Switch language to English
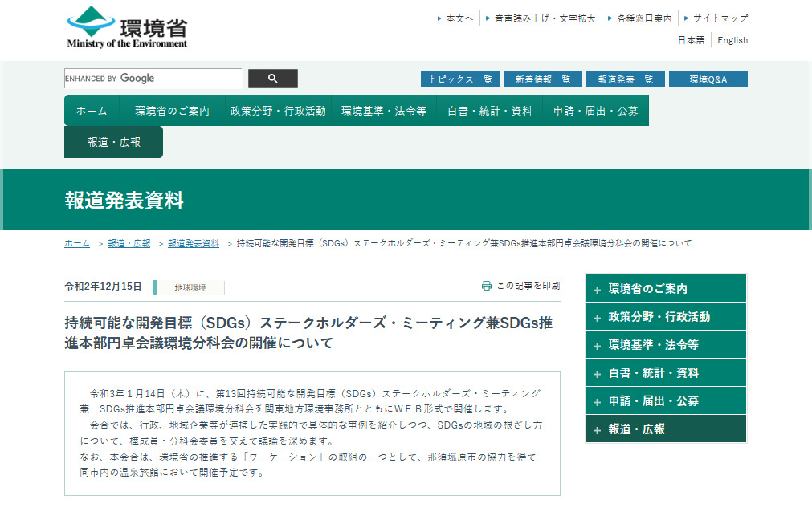 click(732, 40)
